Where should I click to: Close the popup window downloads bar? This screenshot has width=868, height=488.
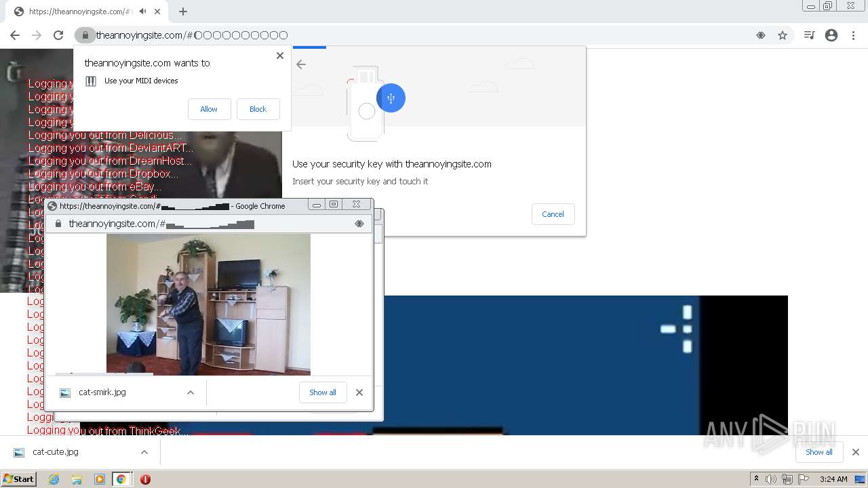point(359,392)
